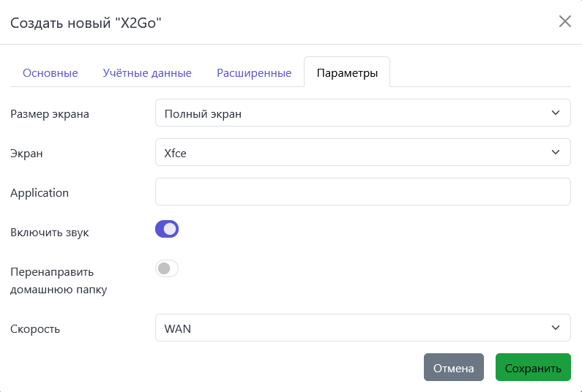Click the Application field label
This screenshot has height=392, width=582.
click(40, 193)
